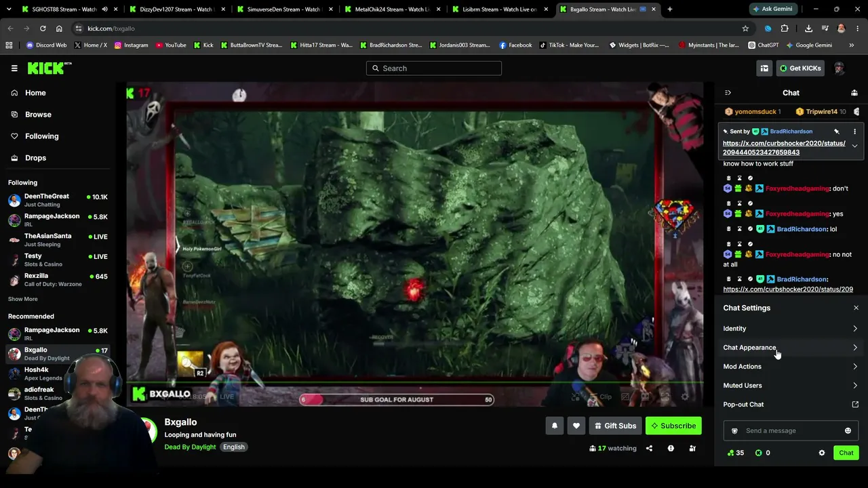Click the Get KICKs button
This screenshot has height=488, width=868.
[x=800, y=68]
